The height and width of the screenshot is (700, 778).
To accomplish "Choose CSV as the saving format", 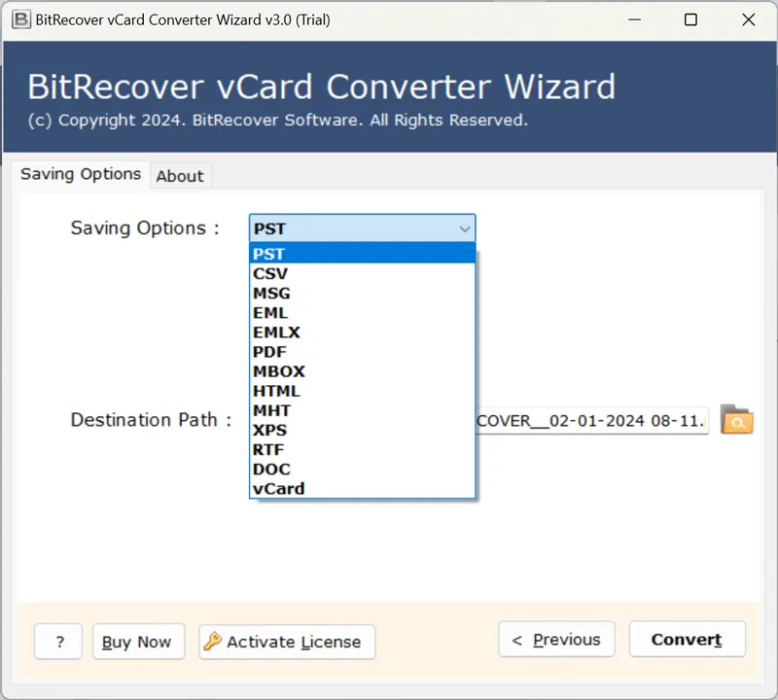I will point(362,273).
